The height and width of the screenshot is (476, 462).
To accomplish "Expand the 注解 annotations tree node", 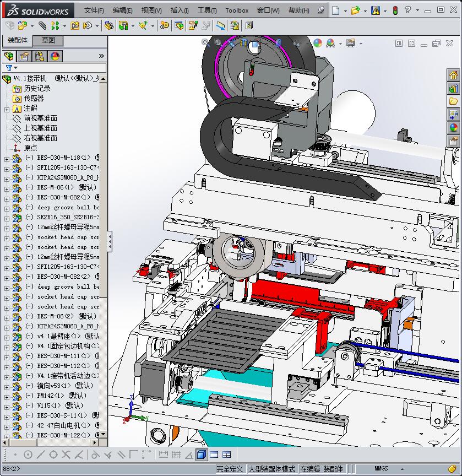I will pos(7,109).
